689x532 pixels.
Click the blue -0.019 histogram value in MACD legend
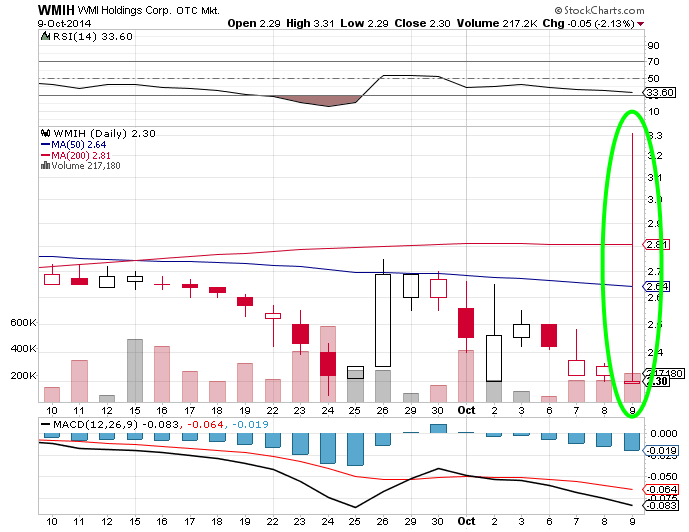[x=250, y=424]
